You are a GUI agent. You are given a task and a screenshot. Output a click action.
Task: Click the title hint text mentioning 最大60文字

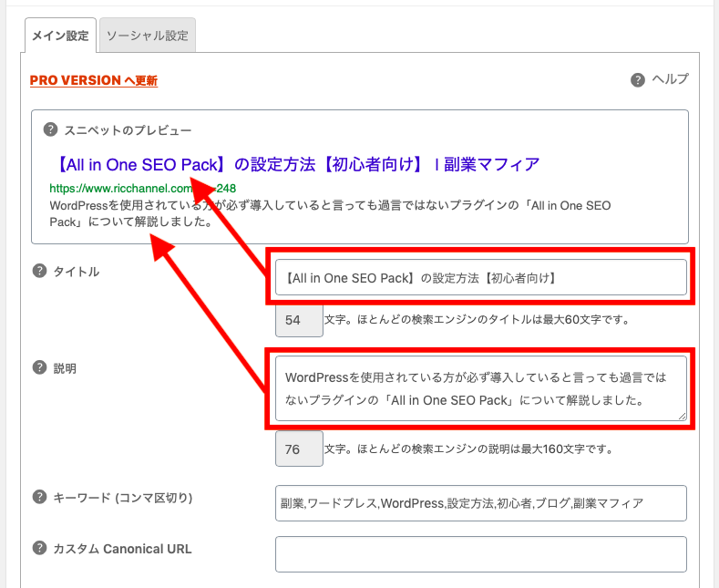tap(477, 320)
